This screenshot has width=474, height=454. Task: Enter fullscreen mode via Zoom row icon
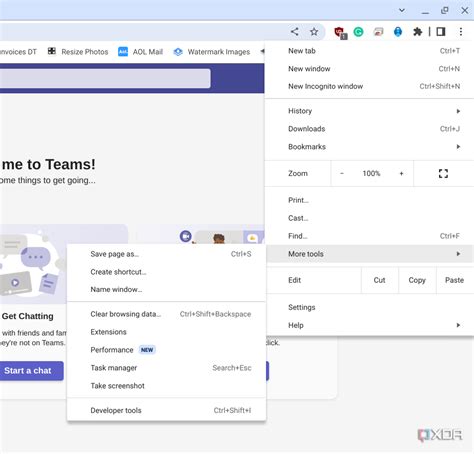[443, 173]
